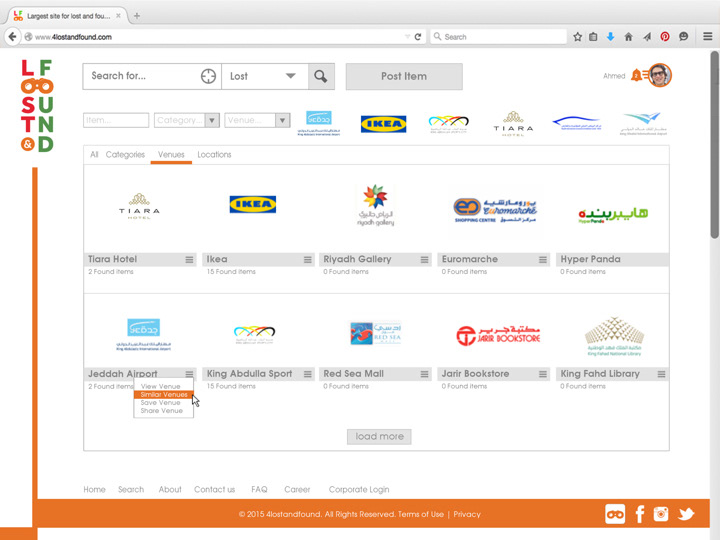Click the browser Search field
720x540 pixels.
click(498, 37)
